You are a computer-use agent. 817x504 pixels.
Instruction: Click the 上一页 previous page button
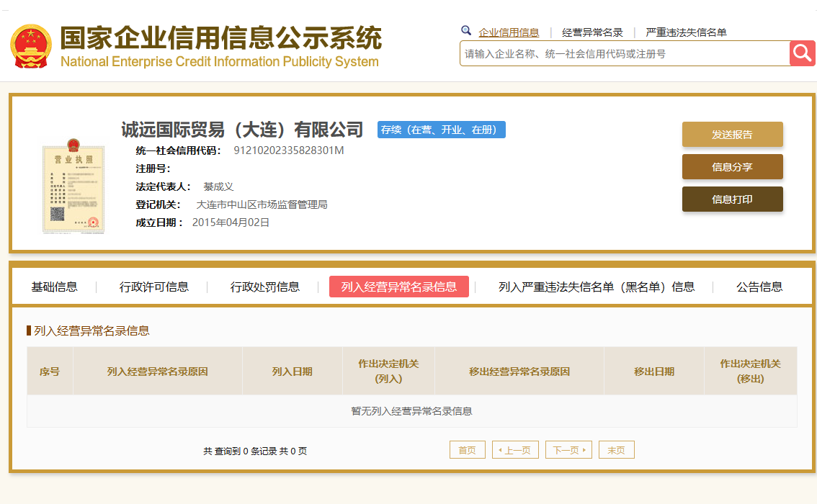click(x=515, y=450)
